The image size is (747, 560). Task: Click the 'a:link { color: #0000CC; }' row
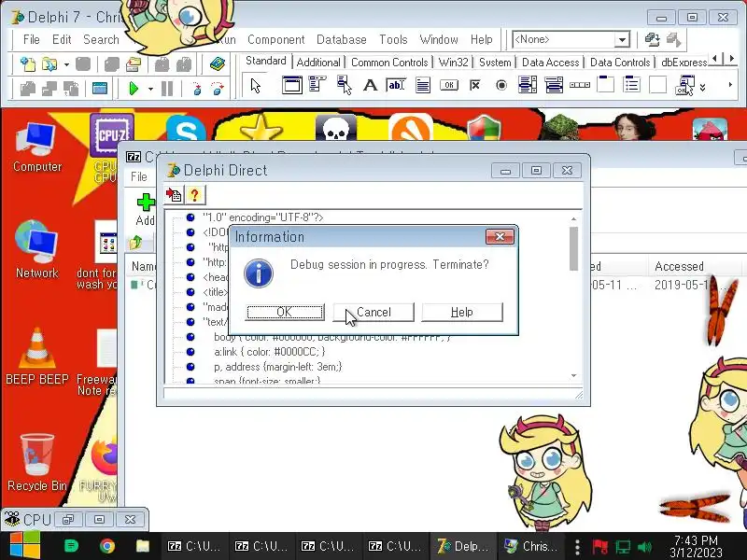(x=269, y=352)
